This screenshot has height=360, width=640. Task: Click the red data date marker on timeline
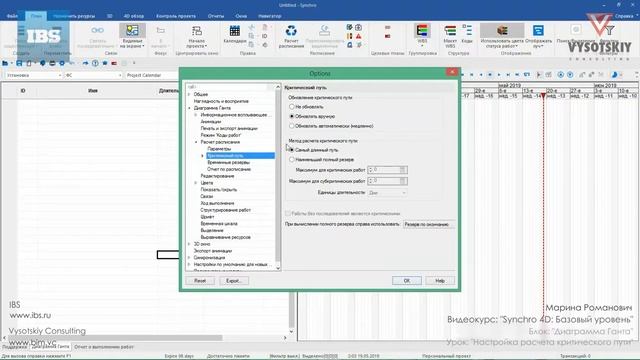pos(543,96)
